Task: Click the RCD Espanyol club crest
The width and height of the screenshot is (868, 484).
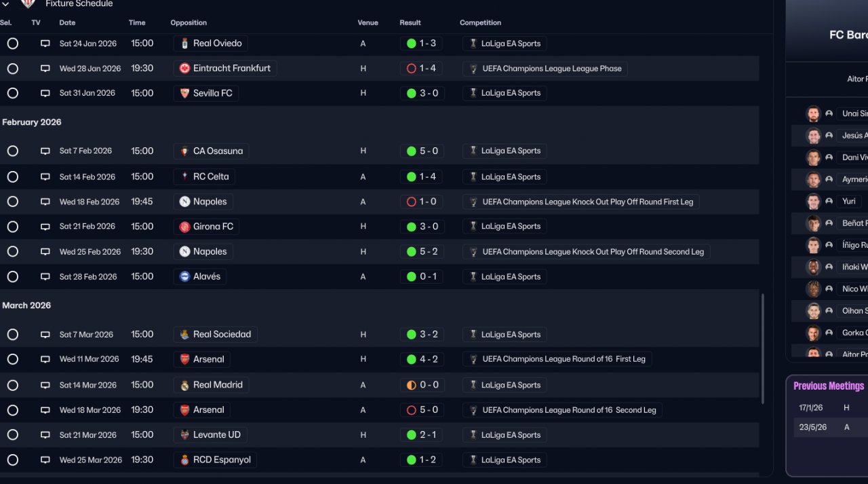Action: (184, 460)
